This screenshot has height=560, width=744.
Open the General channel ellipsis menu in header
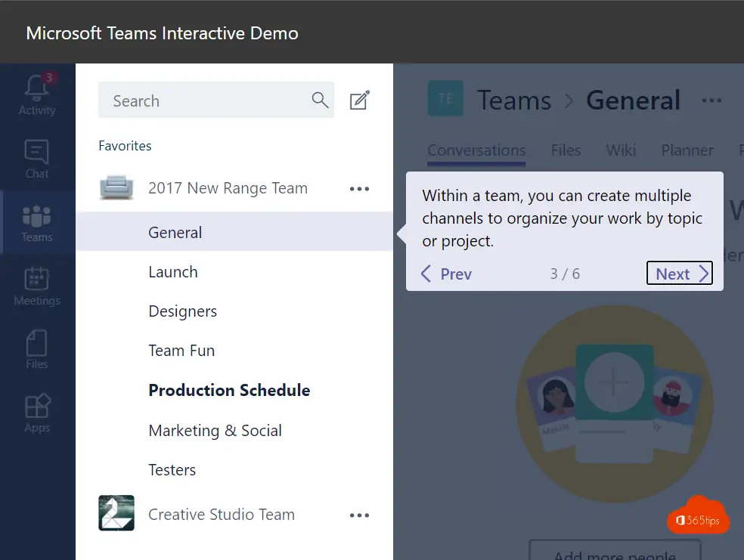coord(711,100)
